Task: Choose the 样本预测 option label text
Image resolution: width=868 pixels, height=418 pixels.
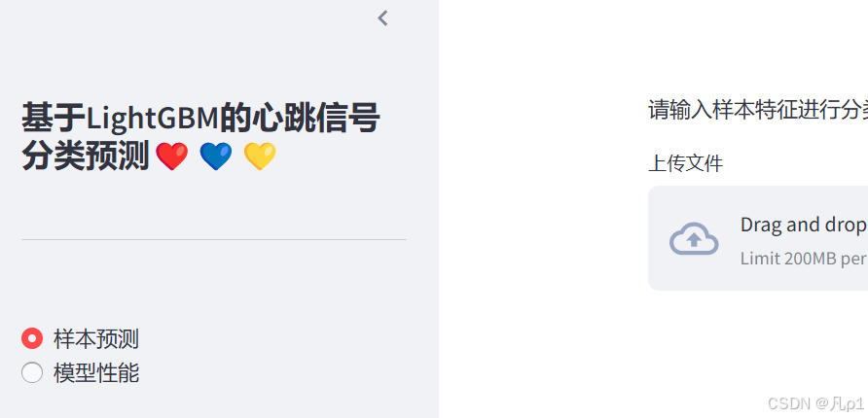Action: click(x=95, y=339)
